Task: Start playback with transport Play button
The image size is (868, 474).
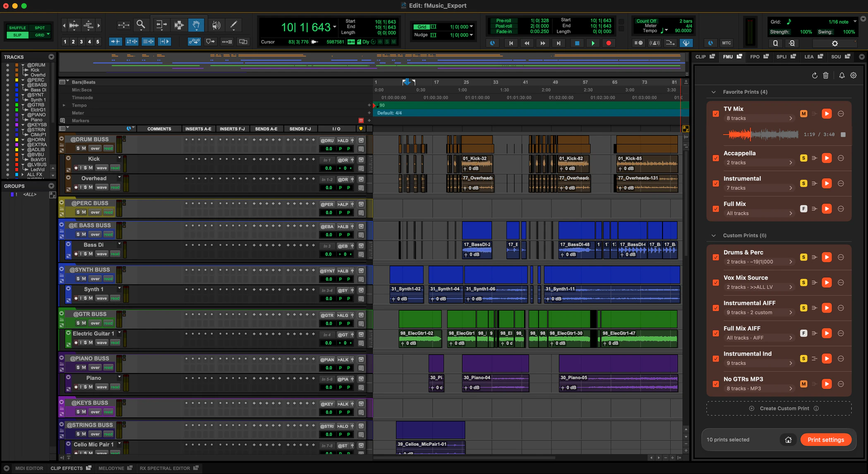Action: (593, 43)
